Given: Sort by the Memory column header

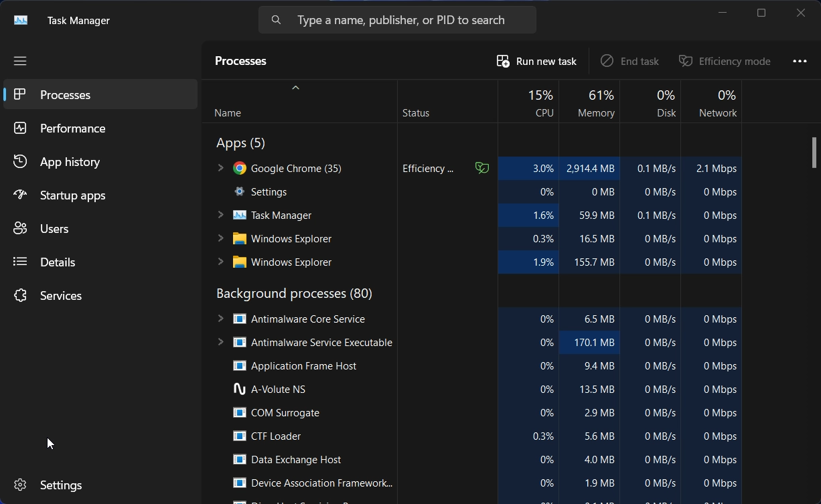Looking at the screenshot, I should pyautogui.click(x=589, y=102).
